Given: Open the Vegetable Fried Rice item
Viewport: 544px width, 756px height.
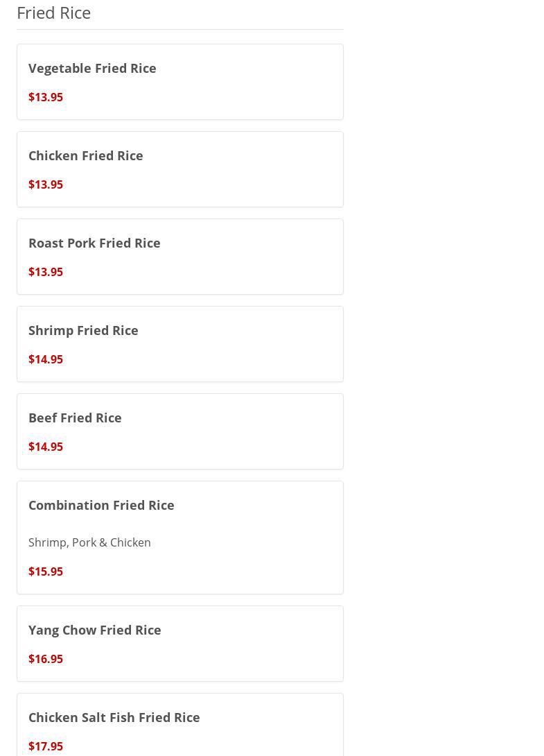Looking at the screenshot, I should pos(92,68).
